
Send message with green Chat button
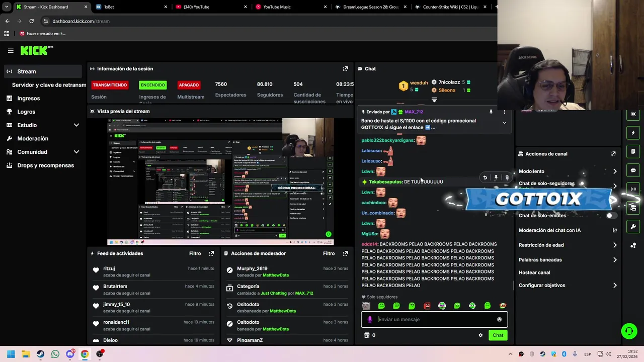[498, 335]
